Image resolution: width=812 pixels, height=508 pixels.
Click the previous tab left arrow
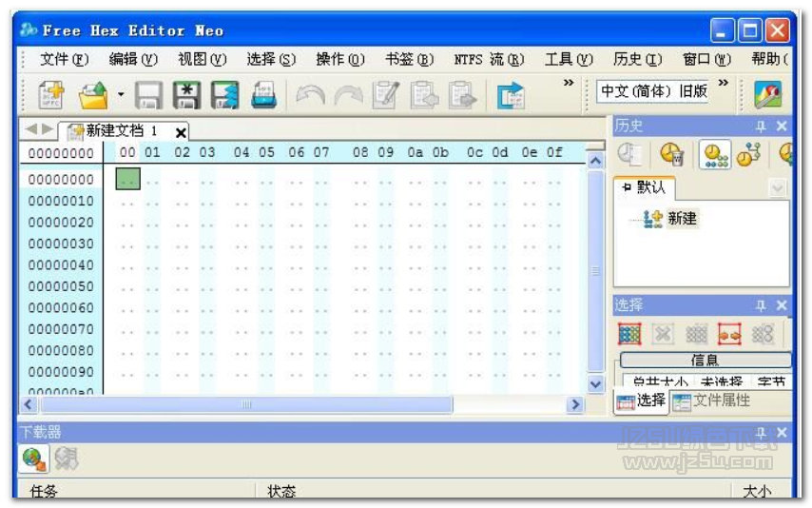[x=31, y=128]
